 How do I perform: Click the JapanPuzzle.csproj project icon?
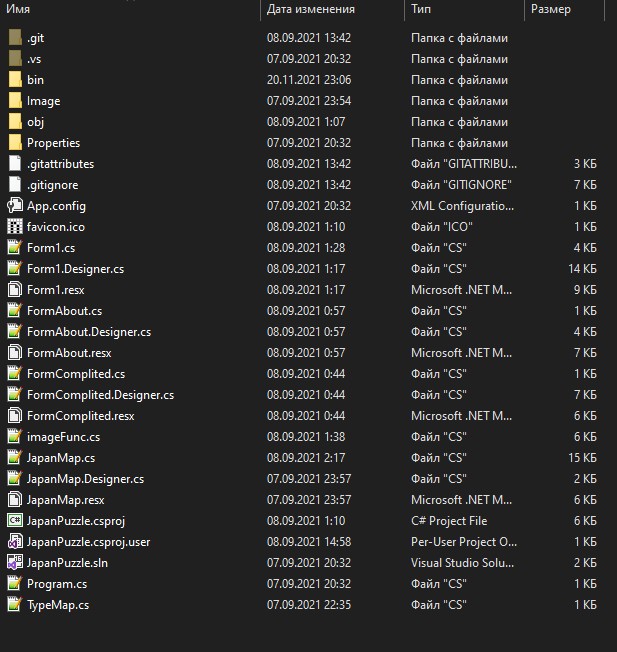point(15,521)
